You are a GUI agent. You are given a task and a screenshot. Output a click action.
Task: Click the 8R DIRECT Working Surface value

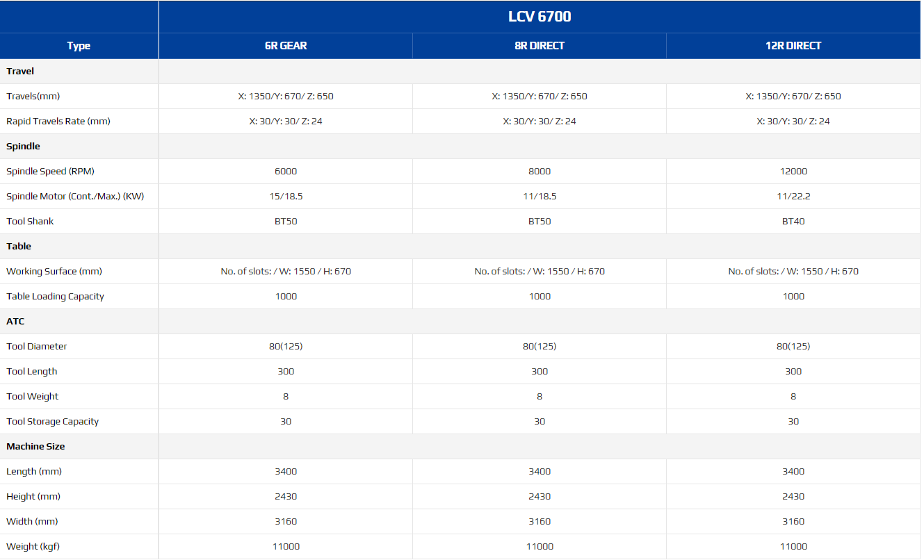[x=540, y=271]
